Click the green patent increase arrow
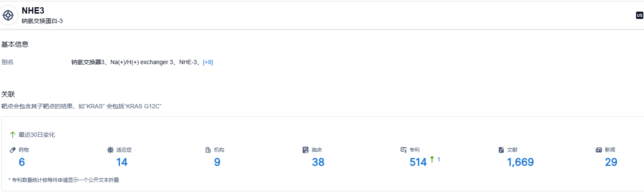 (432, 159)
